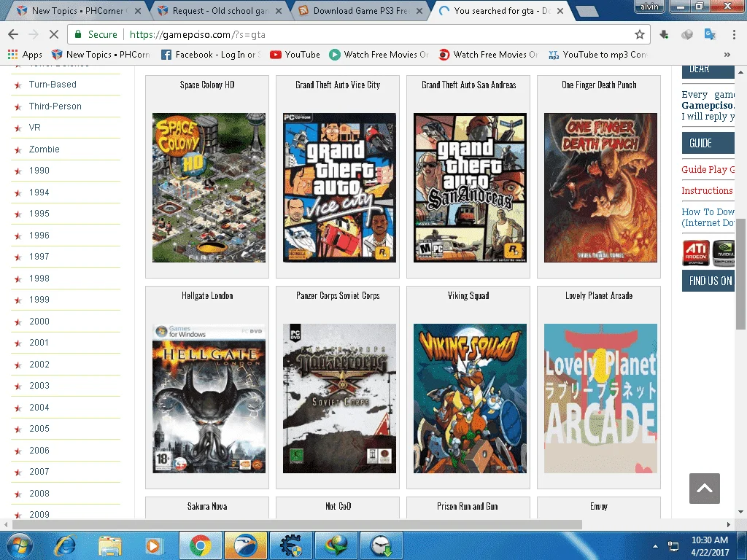Open the Facebook Log In bookmark
Screen dimensions: 747x560
211,54
